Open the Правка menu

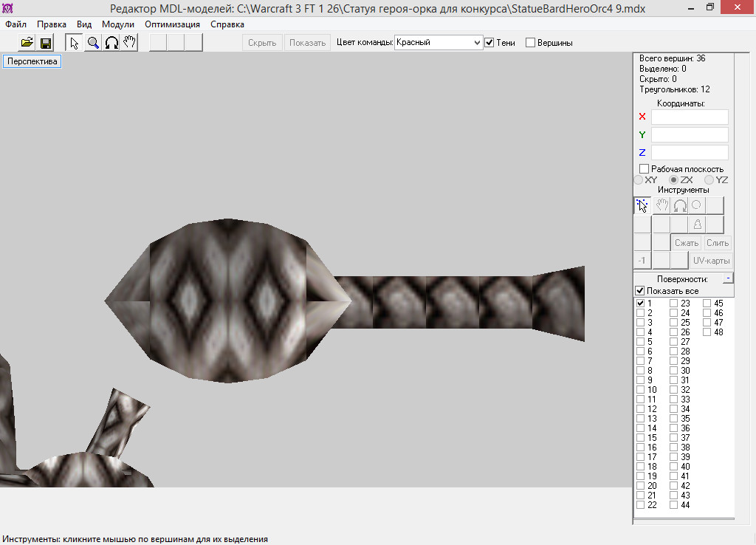[52, 24]
